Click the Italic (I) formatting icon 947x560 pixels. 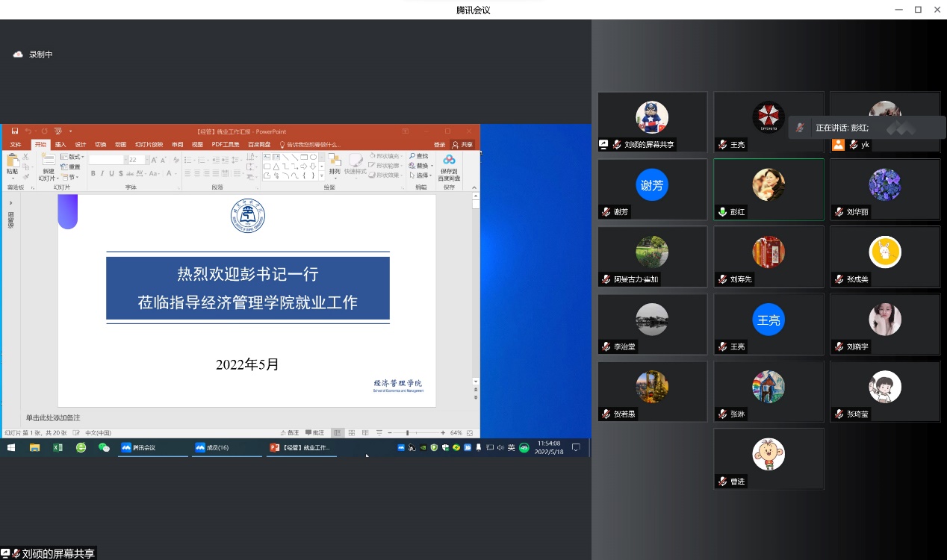tap(102, 173)
